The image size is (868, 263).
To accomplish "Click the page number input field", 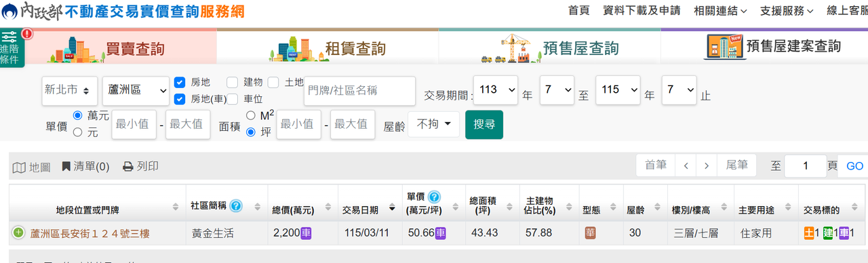I will [x=805, y=166].
